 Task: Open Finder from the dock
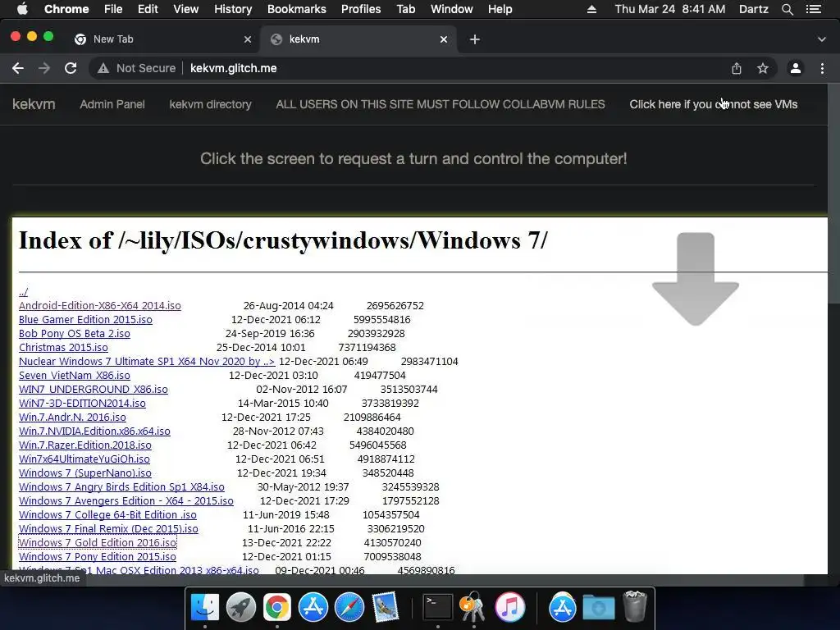pos(205,608)
